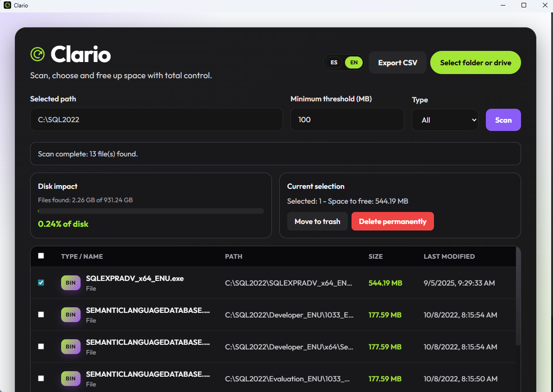Image resolution: width=553 pixels, height=392 pixels.
Task: Click the Clario app icon in title bar
Action: tap(7, 5)
